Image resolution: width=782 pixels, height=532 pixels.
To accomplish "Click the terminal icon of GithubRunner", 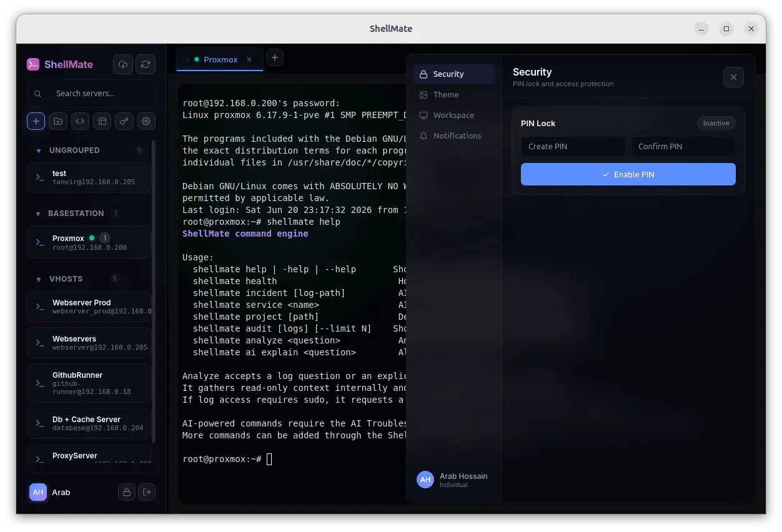I will click(x=40, y=383).
